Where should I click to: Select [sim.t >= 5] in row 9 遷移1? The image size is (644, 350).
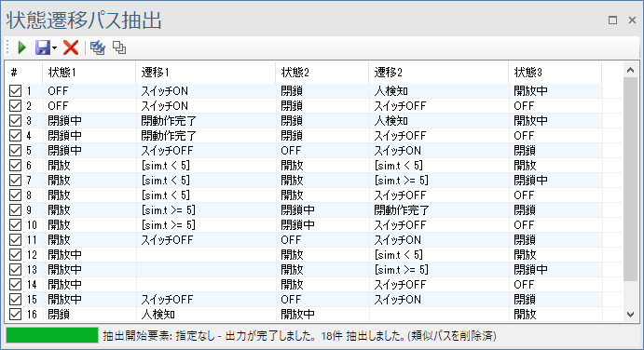(x=169, y=210)
